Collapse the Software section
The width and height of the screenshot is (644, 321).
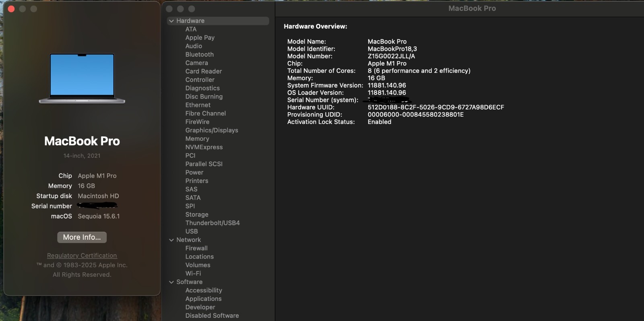[x=171, y=282]
